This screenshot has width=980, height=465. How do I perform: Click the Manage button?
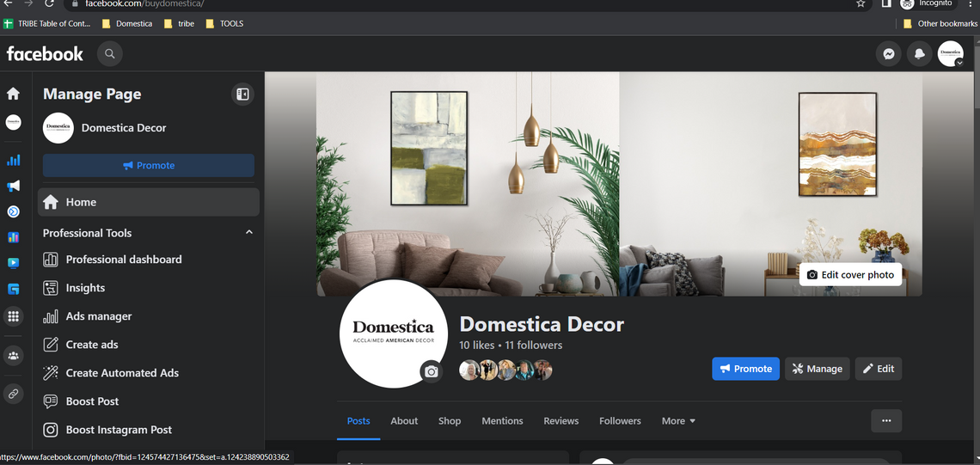[x=818, y=369]
